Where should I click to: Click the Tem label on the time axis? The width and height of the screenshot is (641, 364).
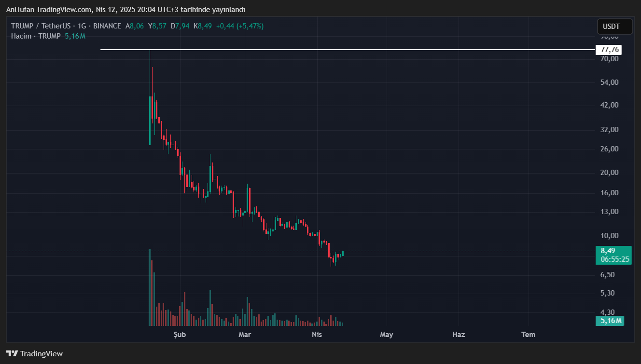[529, 334]
